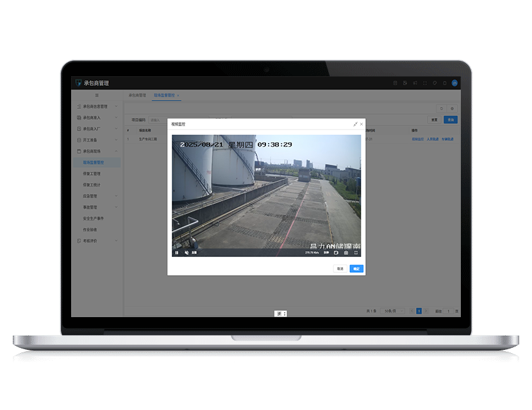Collapse the sidebar with the hamburger icon
The image size is (532, 410).
pos(97,95)
